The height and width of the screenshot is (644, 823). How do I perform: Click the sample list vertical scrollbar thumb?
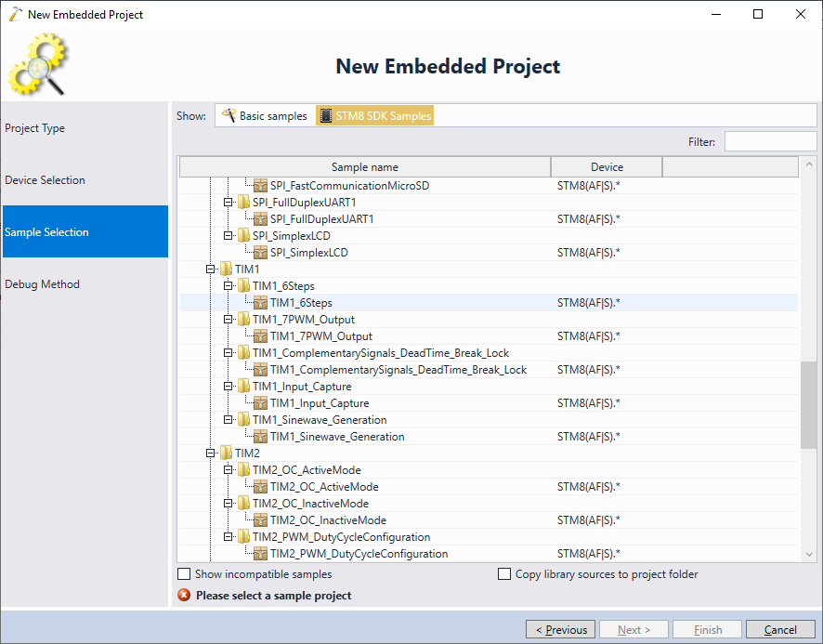click(x=808, y=405)
